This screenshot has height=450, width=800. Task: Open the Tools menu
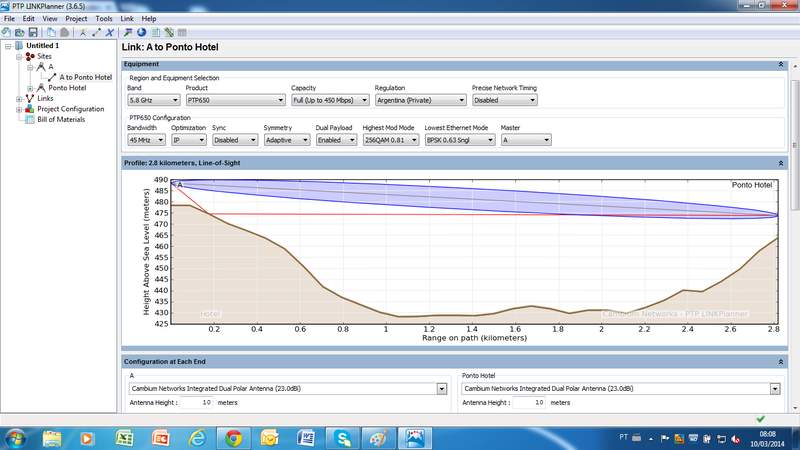pyautogui.click(x=104, y=18)
